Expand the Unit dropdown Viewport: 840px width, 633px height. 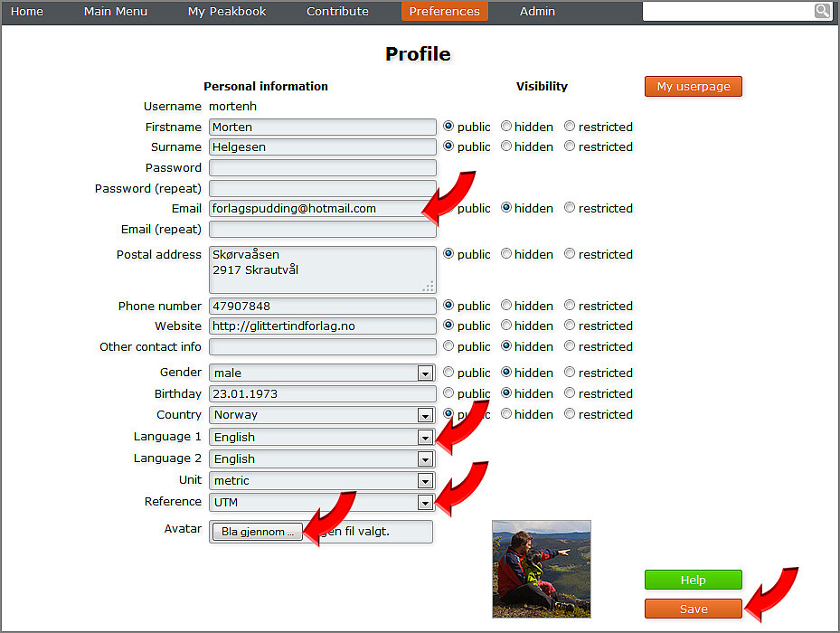(424, 481)
